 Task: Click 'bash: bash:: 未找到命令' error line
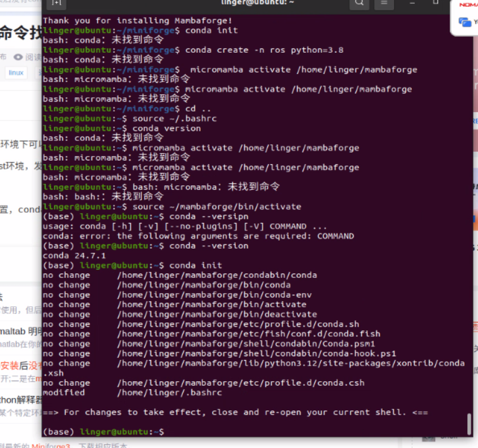tap(103, 196)
